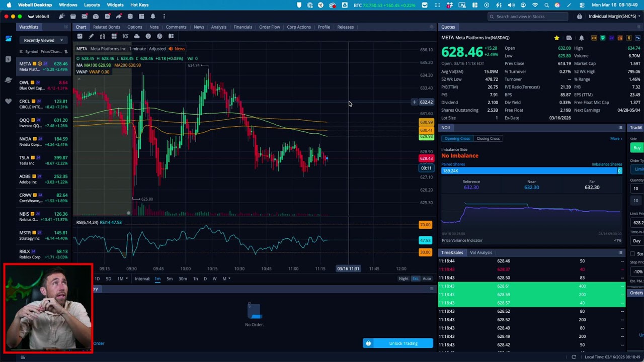Open the chart multi-grid layout icon
644x362 pixels.
tap(114, 36)
